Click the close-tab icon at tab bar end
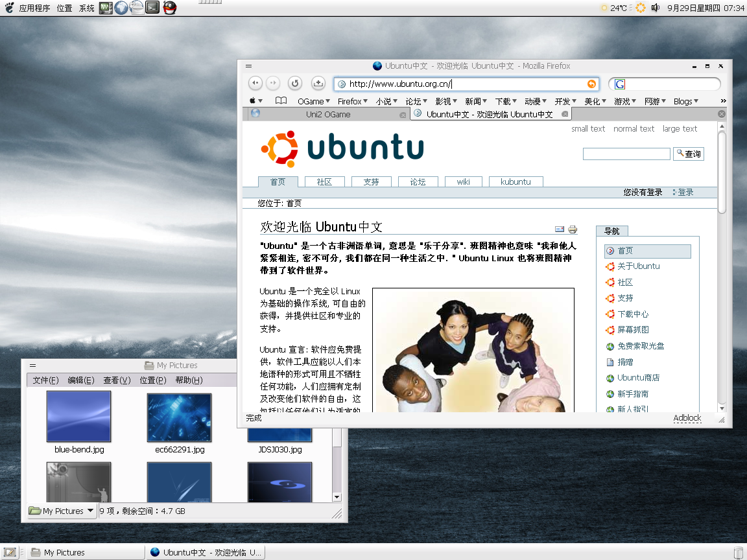Image resolution: width=747 pixels, height=560 pixels. [721, 114]
